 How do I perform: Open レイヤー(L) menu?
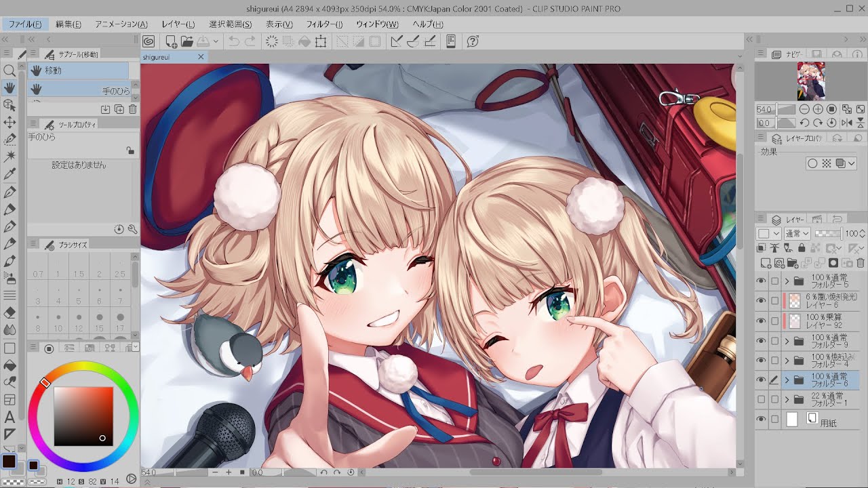coord(178,24)
